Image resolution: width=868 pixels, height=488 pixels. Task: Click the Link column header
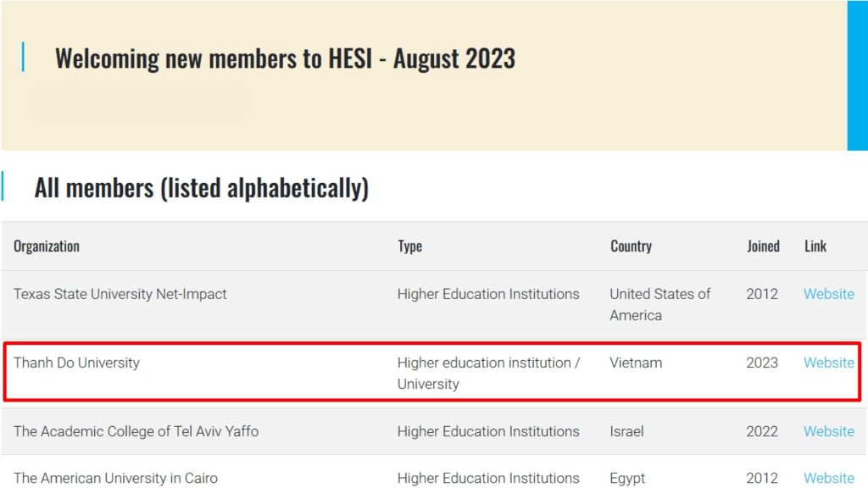pyautogui.click(x=815, y=247)
